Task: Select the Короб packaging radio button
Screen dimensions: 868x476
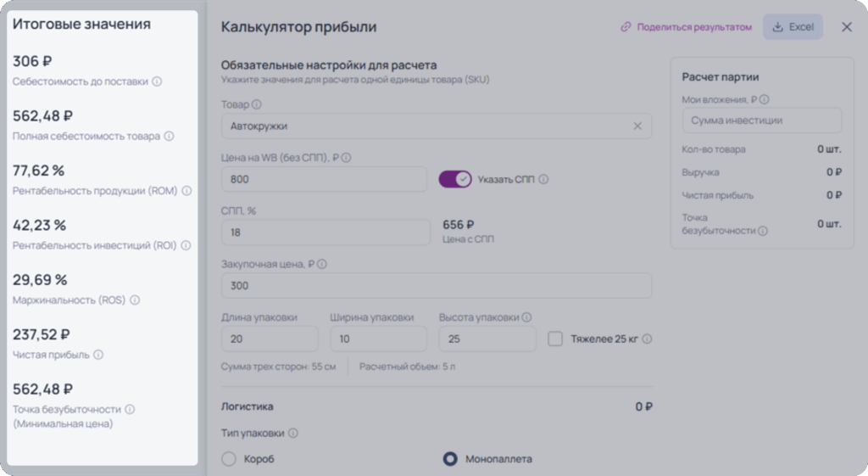Action: 229,459
